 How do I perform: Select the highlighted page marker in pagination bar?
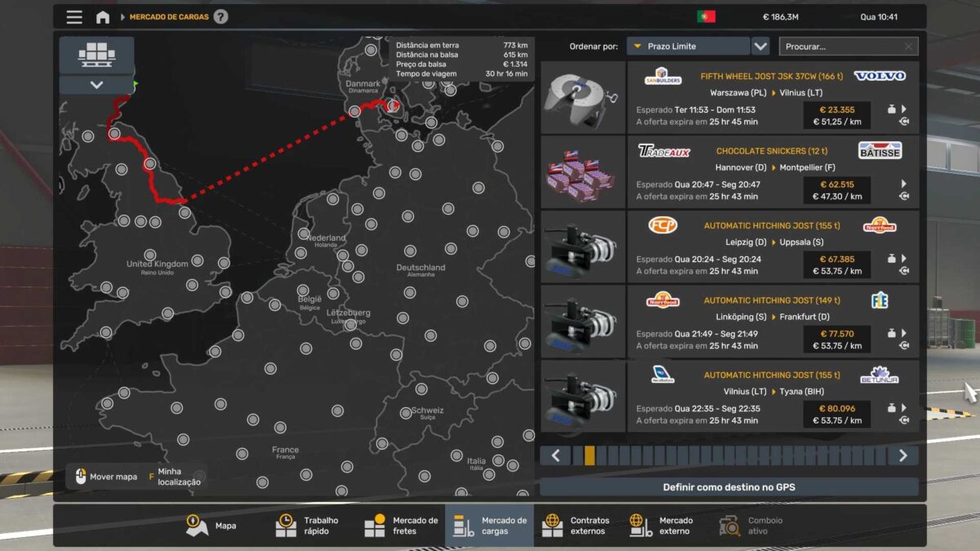(590, 455)
